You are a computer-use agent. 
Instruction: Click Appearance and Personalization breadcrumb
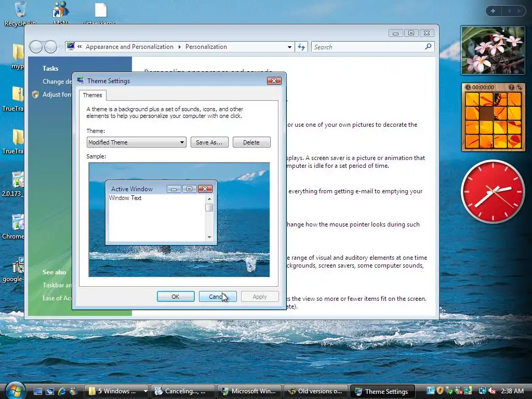(129, 47)
